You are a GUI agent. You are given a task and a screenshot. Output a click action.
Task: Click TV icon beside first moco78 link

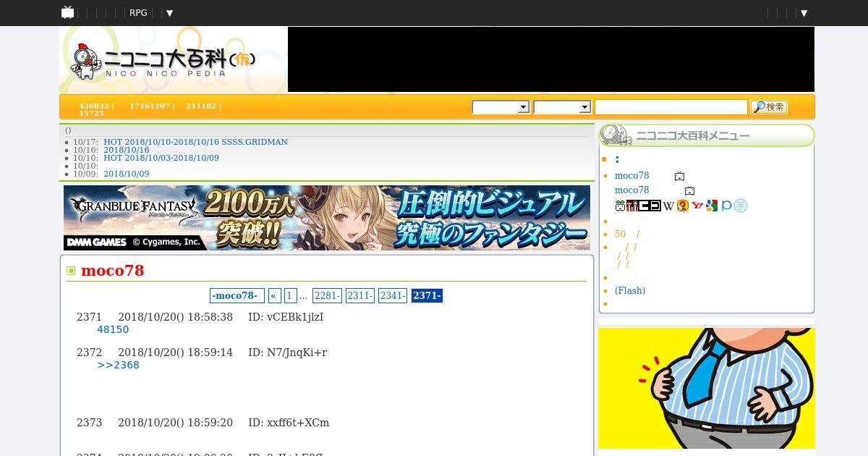(679, 177)
